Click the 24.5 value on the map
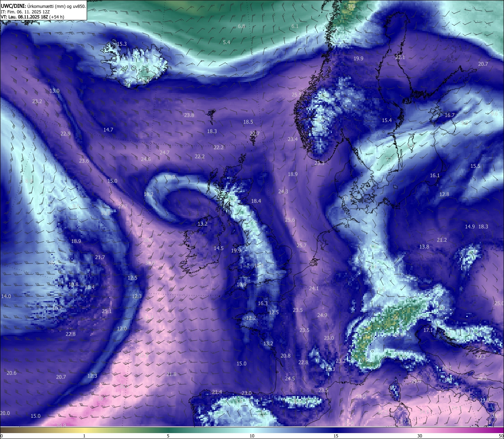 (290, 378)
